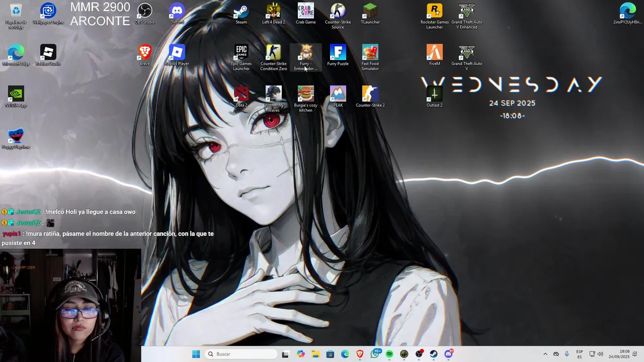Open Spotify from the taskbar
This screenshot has height=362, width=644.
pos(389,354)
